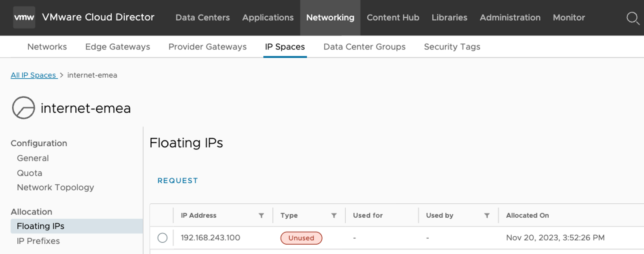This screenshot has height=254, width=644.
Task: Filter the IP Address column
Action: coord(261,215)
